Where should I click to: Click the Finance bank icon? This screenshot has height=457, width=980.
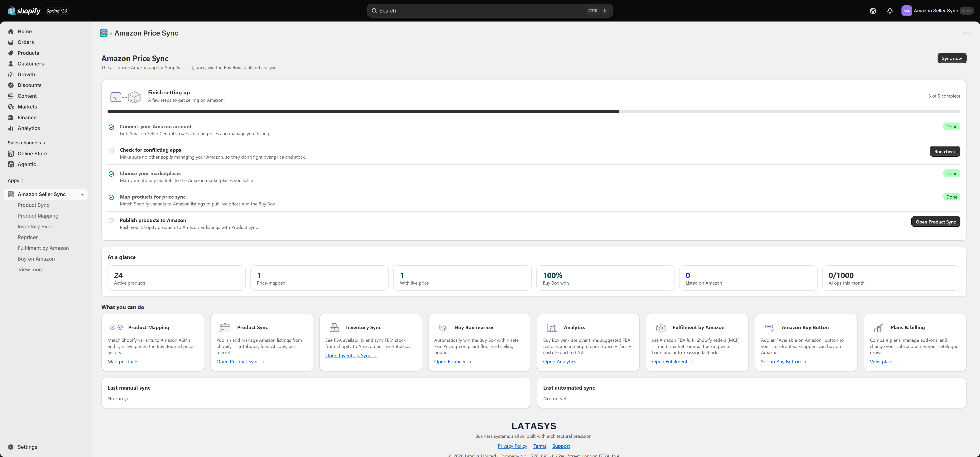click(11, 118)
